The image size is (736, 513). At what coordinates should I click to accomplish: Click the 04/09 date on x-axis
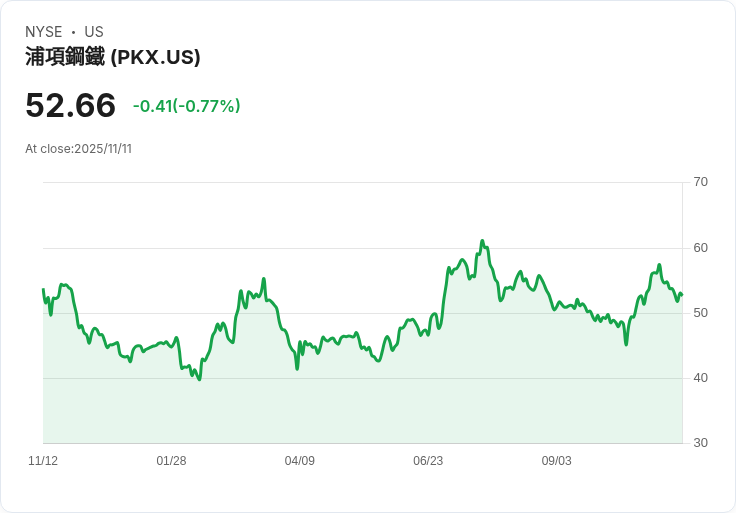(x=300, y=461)
